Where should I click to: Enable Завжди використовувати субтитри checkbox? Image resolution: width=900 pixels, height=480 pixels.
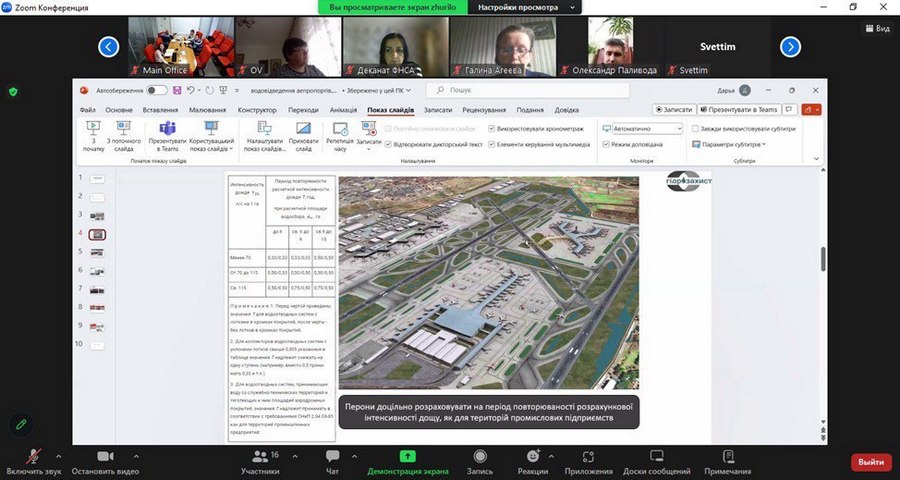[x=694, y=129]
